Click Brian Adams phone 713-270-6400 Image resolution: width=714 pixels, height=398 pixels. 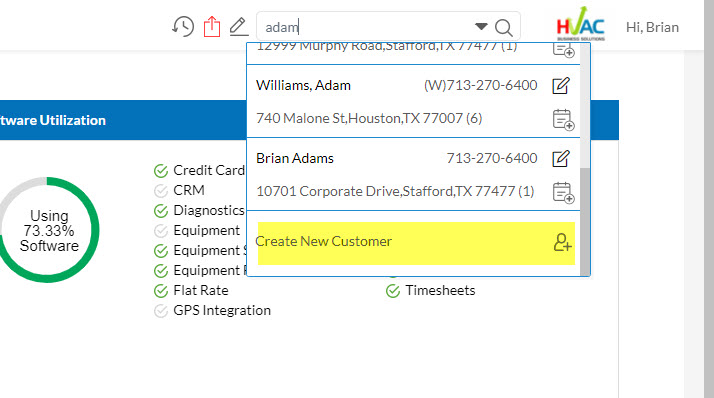492,158
